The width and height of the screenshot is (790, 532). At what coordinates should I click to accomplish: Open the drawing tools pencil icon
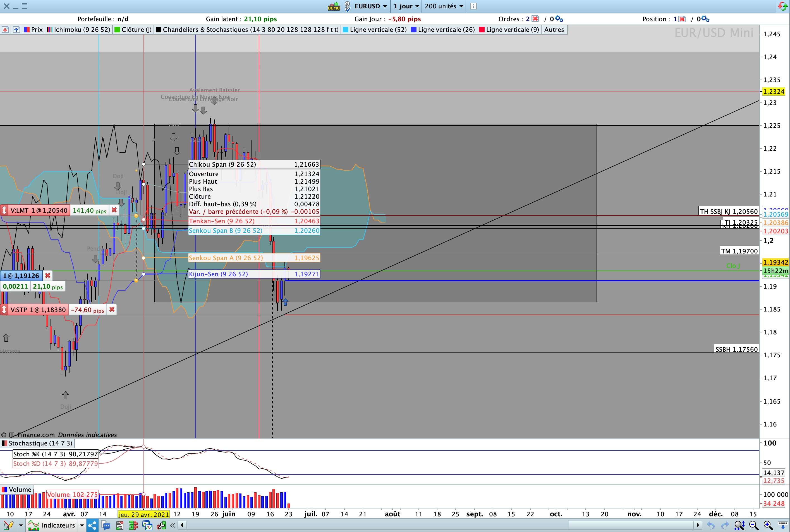point(8,526)
